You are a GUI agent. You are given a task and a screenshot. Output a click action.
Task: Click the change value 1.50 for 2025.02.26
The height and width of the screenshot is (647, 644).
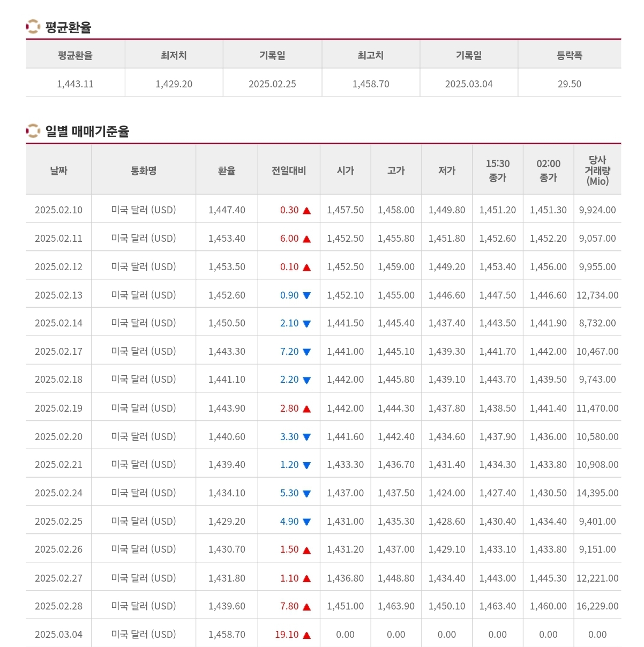289,549
